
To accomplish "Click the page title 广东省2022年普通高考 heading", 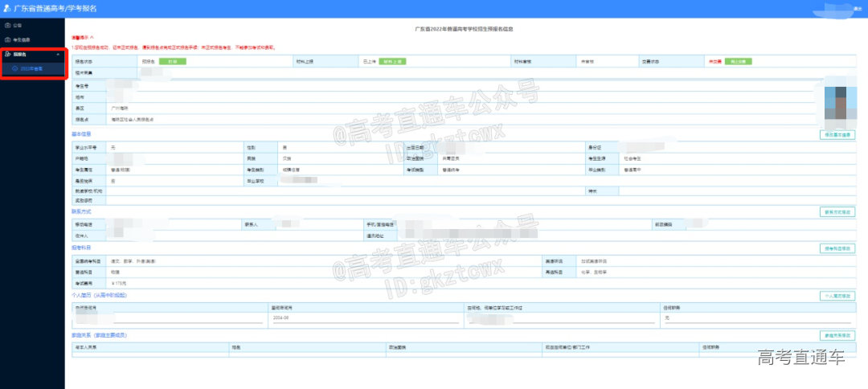I will coord(464,28).
